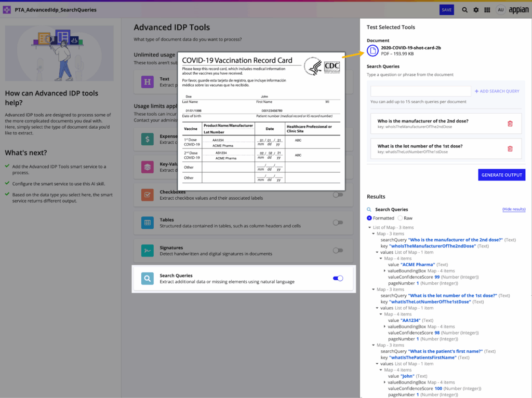Click the Tables tool icon
This screenshot has height=398, width=532.
pos(148,223)
